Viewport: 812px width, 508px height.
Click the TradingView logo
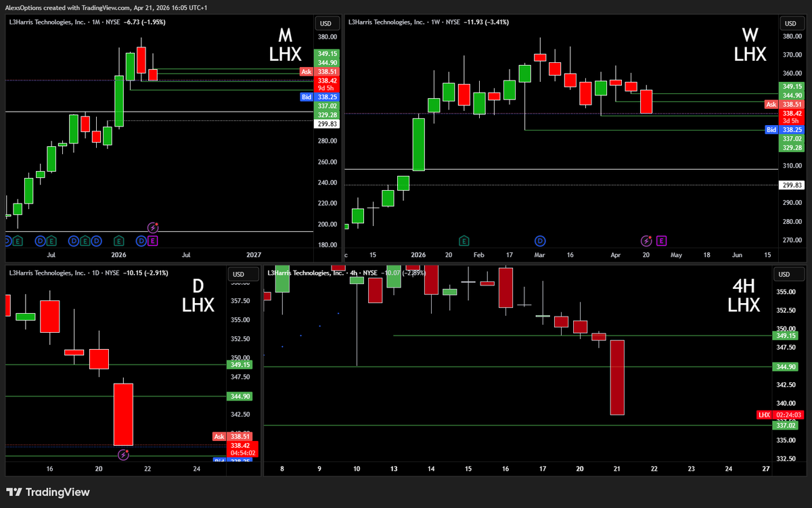click(48, 492)
